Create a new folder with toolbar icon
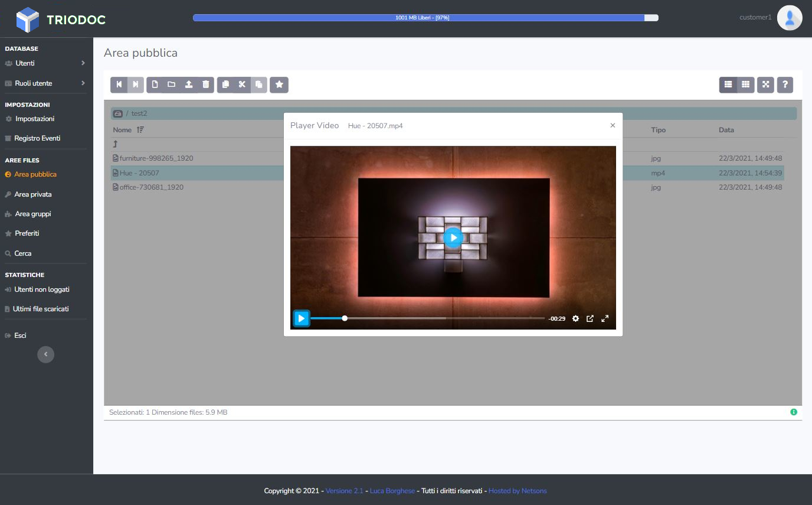This screenshot has width=812, height=505. coord(172,85)
